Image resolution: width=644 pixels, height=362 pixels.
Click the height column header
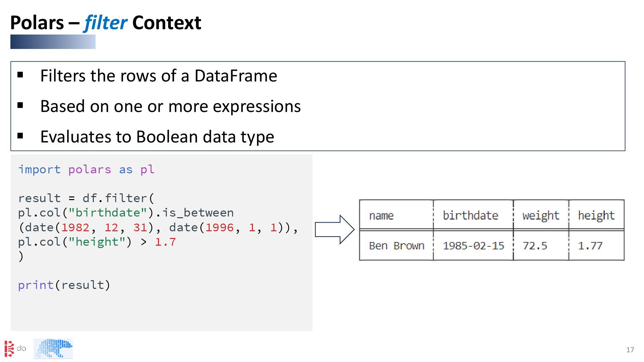(596, 216)
